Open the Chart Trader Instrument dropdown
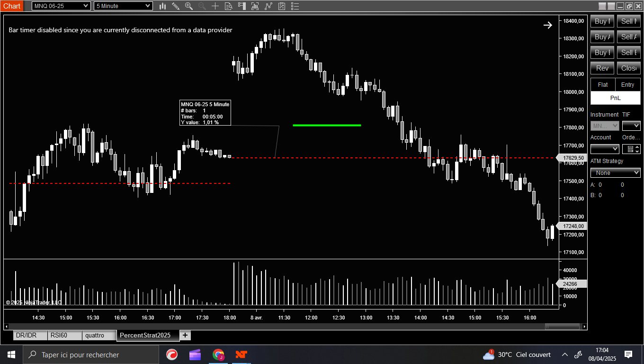The width and height of the screenshot is (644, 364). click(605, 126)
